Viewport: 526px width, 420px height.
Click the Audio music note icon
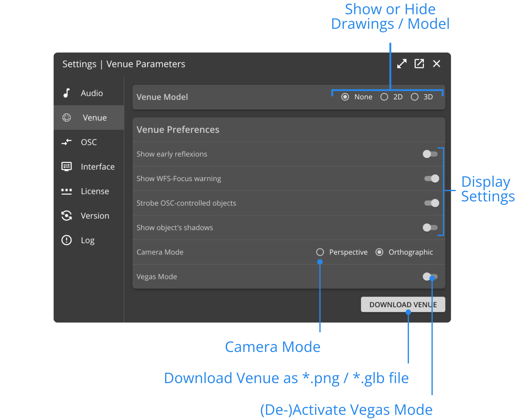pos(67,93)
